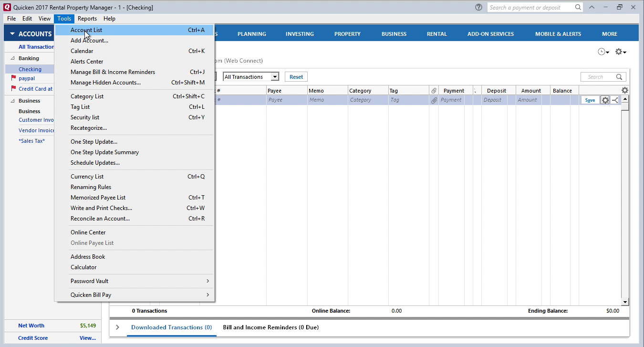The image size is (644, 347).
Task: Click the register scrollbar down arrow
Action: 625,302
